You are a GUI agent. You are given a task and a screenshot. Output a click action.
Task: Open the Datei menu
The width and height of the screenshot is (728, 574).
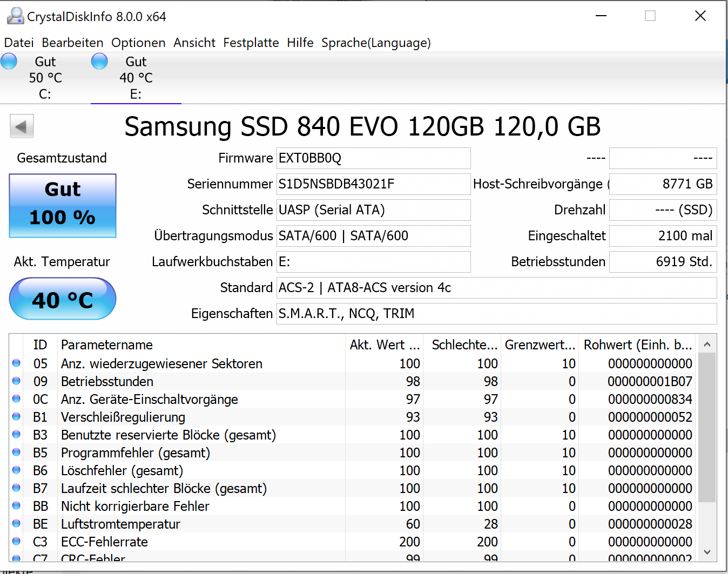(x=19, y=43)
